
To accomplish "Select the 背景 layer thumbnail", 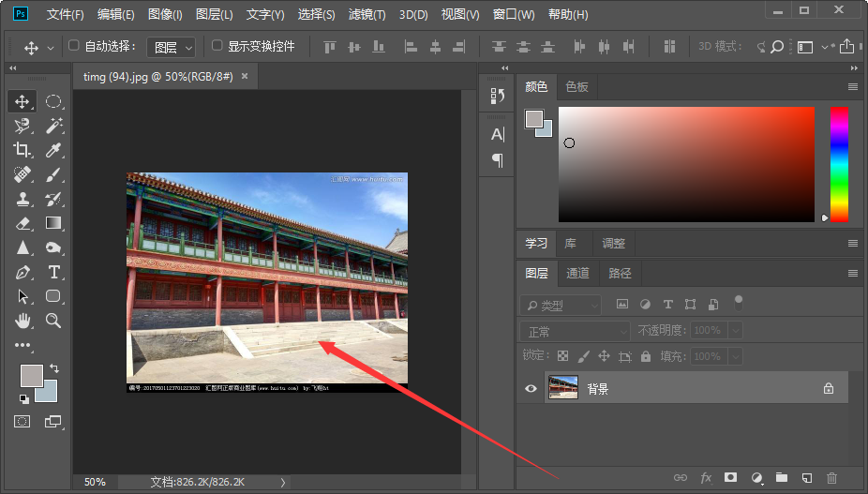I will (x=563, y=387).
